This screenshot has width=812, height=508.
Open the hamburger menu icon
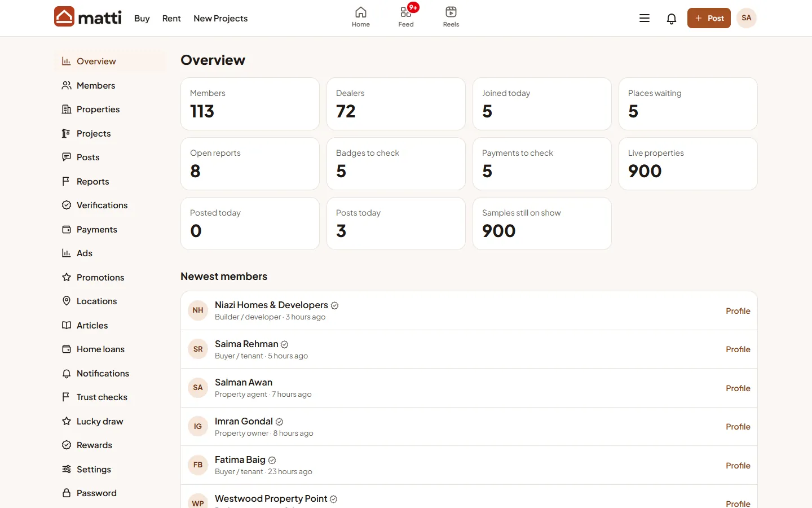coord(645,18)
